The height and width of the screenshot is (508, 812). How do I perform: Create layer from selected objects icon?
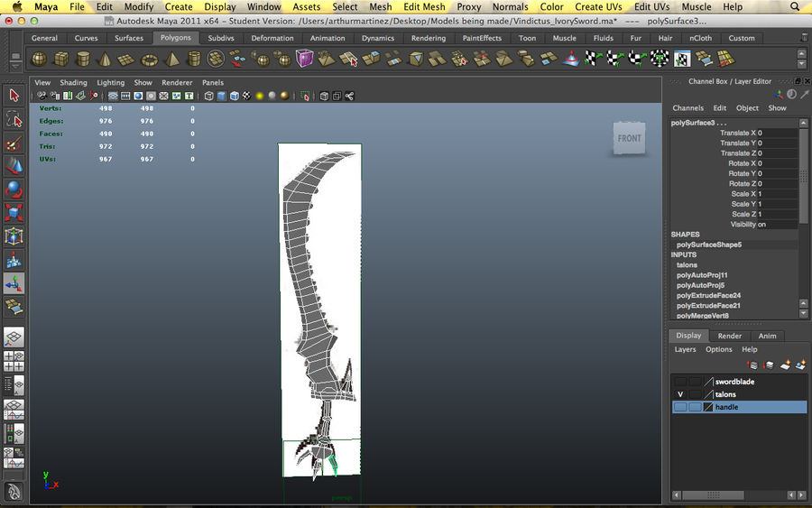coord(800,365)
